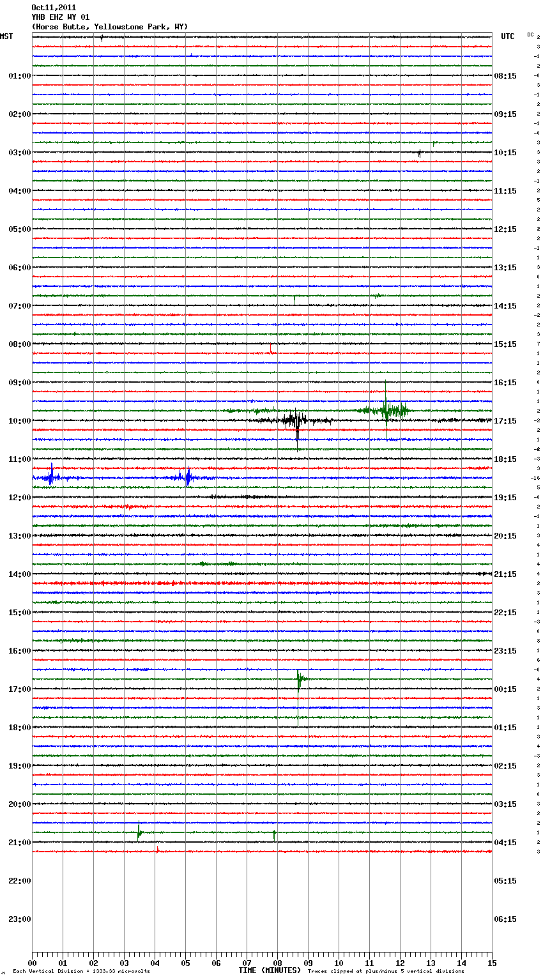The image size is (543, 980).
Task: Click the 12:15 UTC time label
Action: point(505,229)
